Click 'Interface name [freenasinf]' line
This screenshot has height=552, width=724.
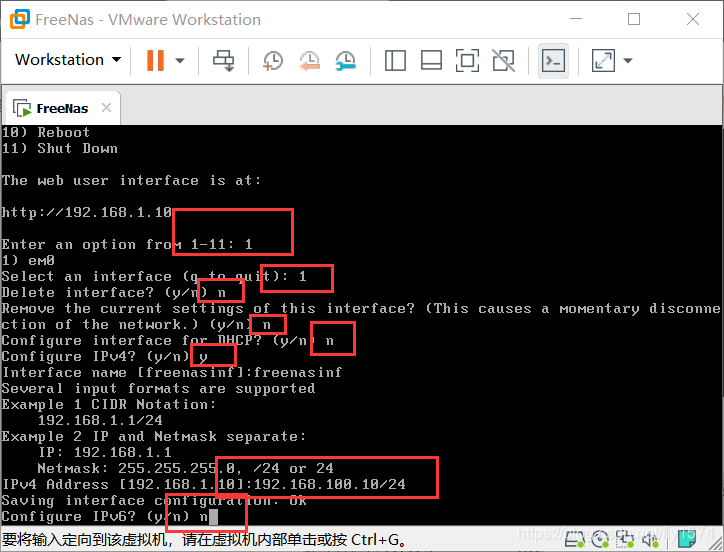point(172,372)
